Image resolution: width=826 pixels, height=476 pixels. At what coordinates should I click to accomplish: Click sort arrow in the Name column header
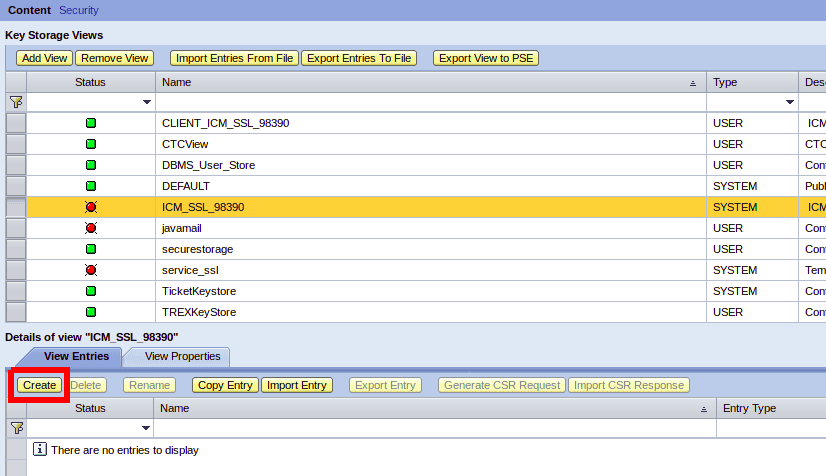693,83
